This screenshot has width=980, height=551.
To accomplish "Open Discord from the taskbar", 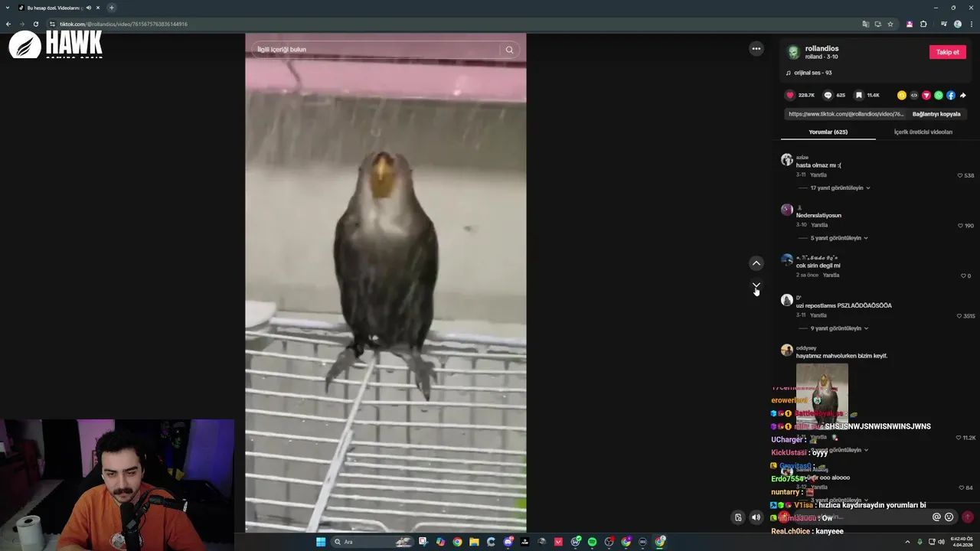I will coord(508,542).
